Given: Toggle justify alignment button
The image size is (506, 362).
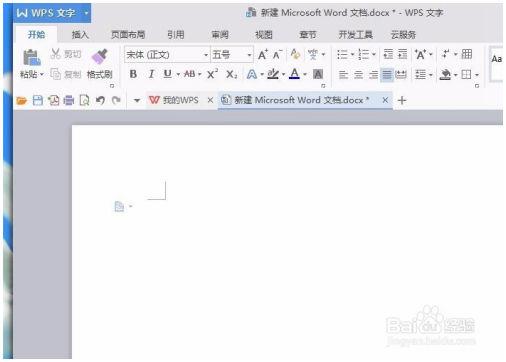Looking at the screenshot, I should (x=387, y=74).
